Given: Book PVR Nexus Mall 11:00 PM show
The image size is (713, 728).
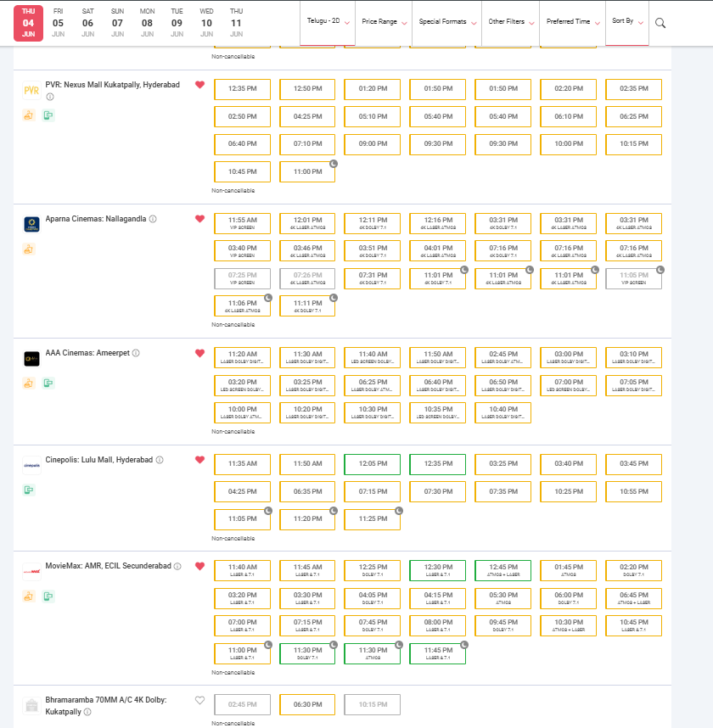Looking at the screenshot, I should pyautogui.click(x=307, y=171).
